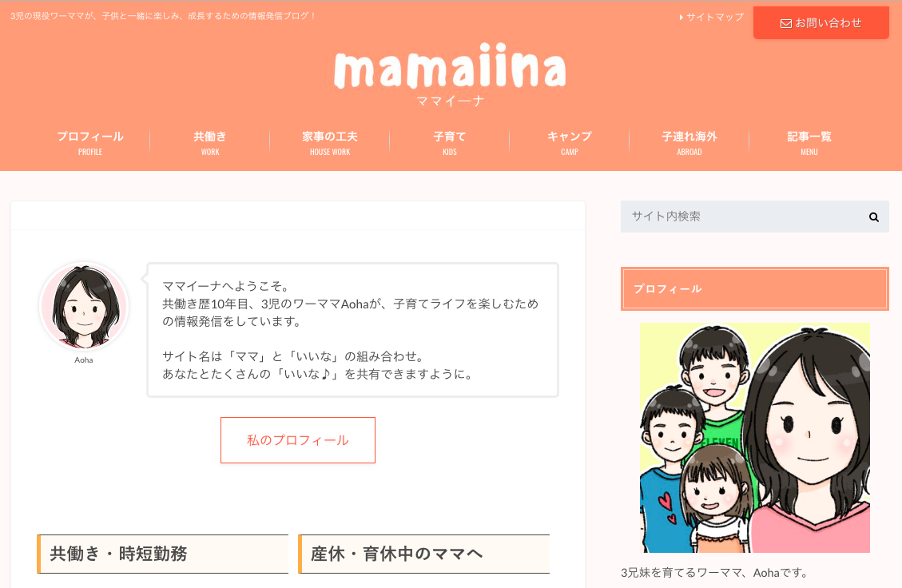Image resolution: width=902 pixels, height=588 pixels.
Task: Click the 私のプロフィール button
Action: pyautogui.click(x=298, y=440)
